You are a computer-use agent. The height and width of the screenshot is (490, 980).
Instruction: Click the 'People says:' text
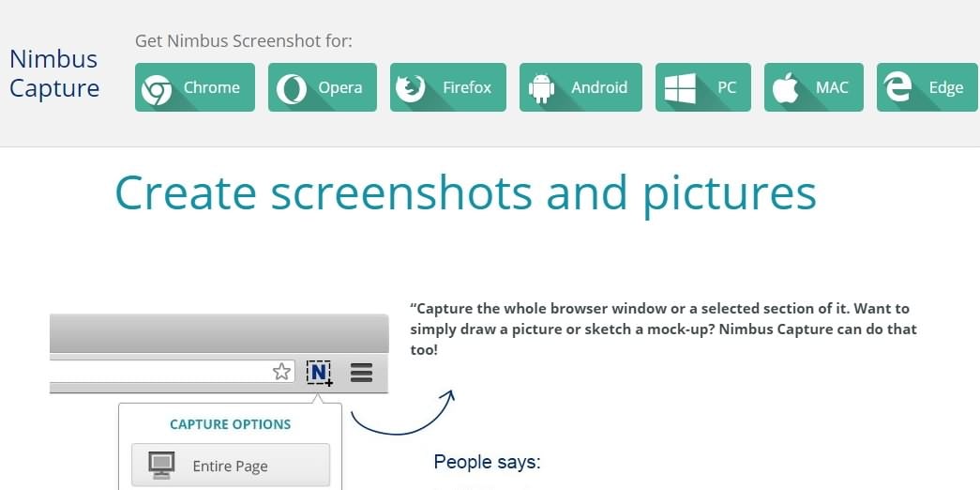(x=487, y=463)
